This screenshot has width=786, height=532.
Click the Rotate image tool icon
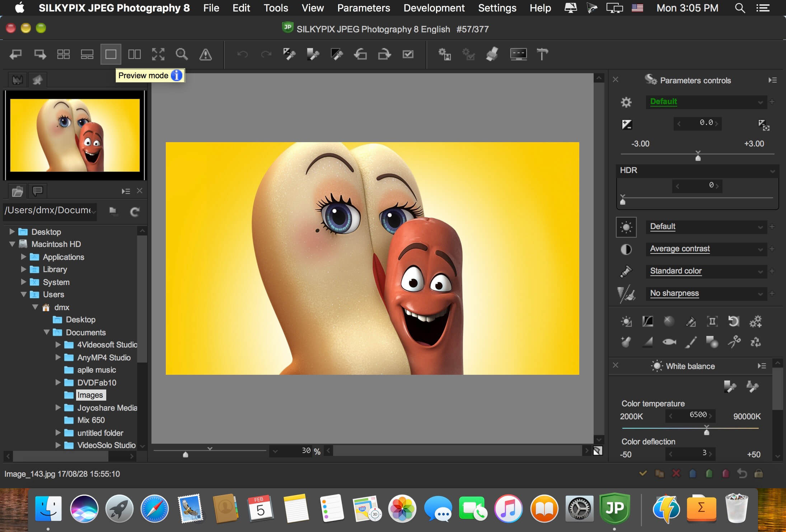point(361,53)
